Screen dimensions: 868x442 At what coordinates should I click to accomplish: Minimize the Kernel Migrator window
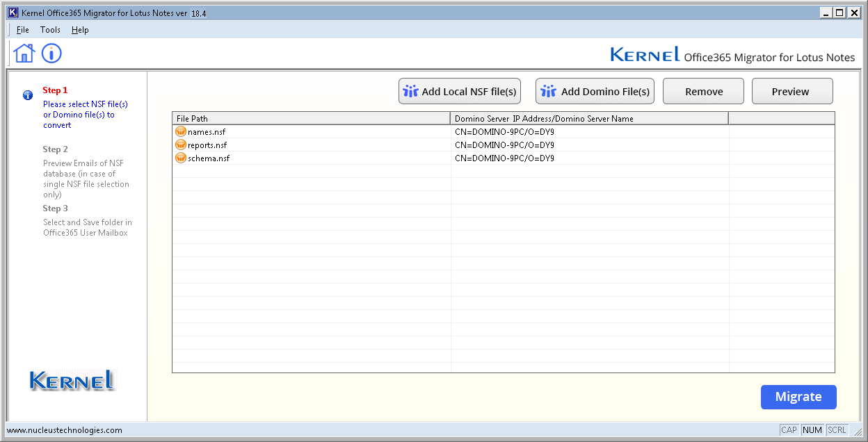826,13
